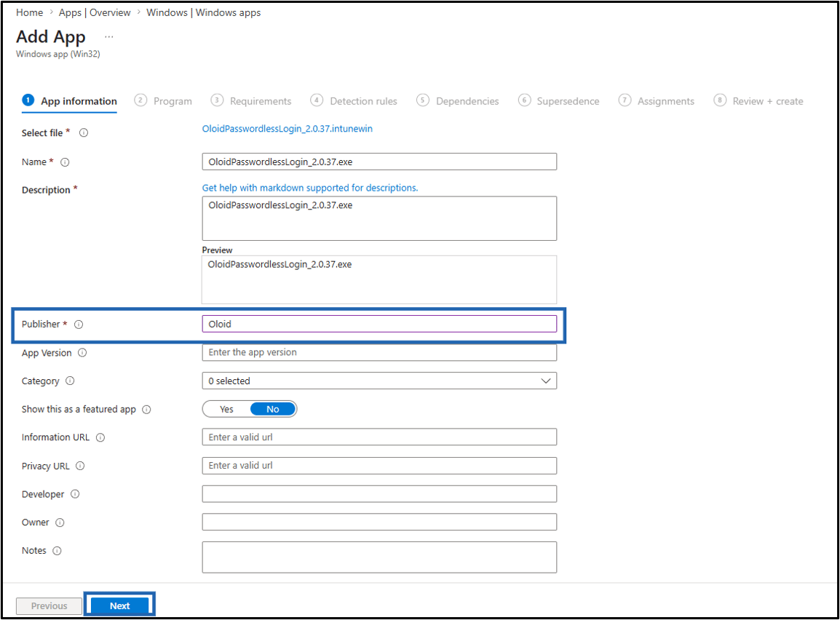Click the info icon beside Publisher label
This screenshot has height=620, width=840.
79,325
